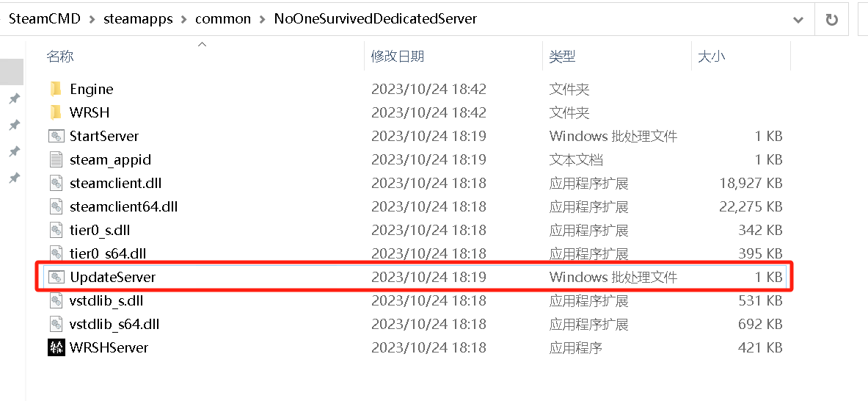Click the WRSH folder icon
This screenshot has width=868, height=401.
[56, 112]
